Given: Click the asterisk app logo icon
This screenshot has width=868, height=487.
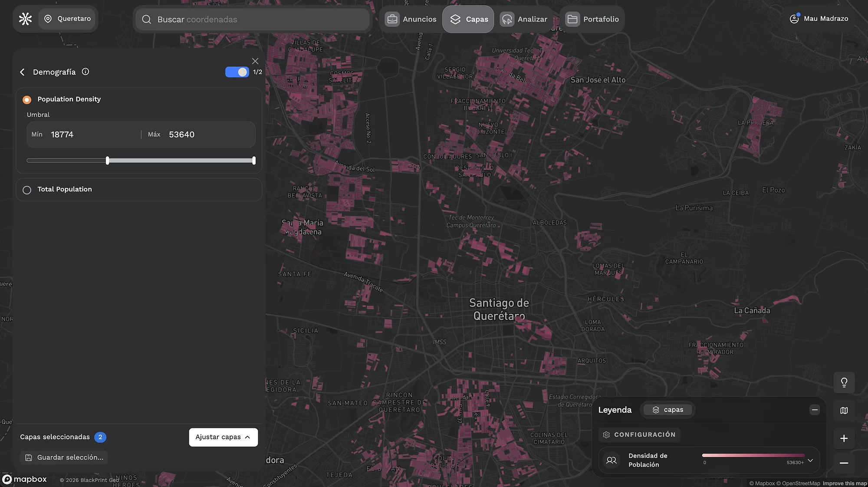Looking at the screenshot, I should pos(26,19).
